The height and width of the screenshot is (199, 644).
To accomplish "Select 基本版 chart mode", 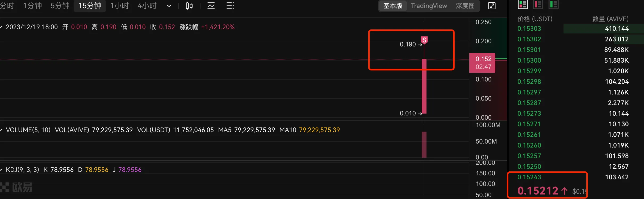I will 393,6.
